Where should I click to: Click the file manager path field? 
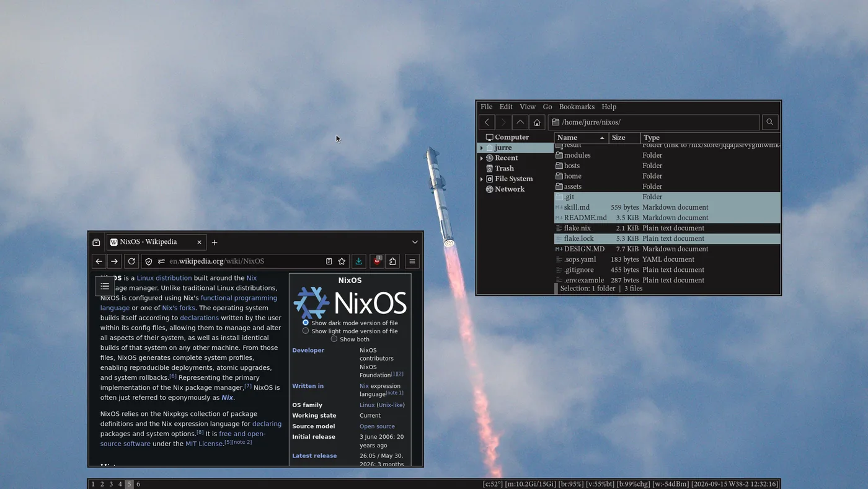(653, 122)
